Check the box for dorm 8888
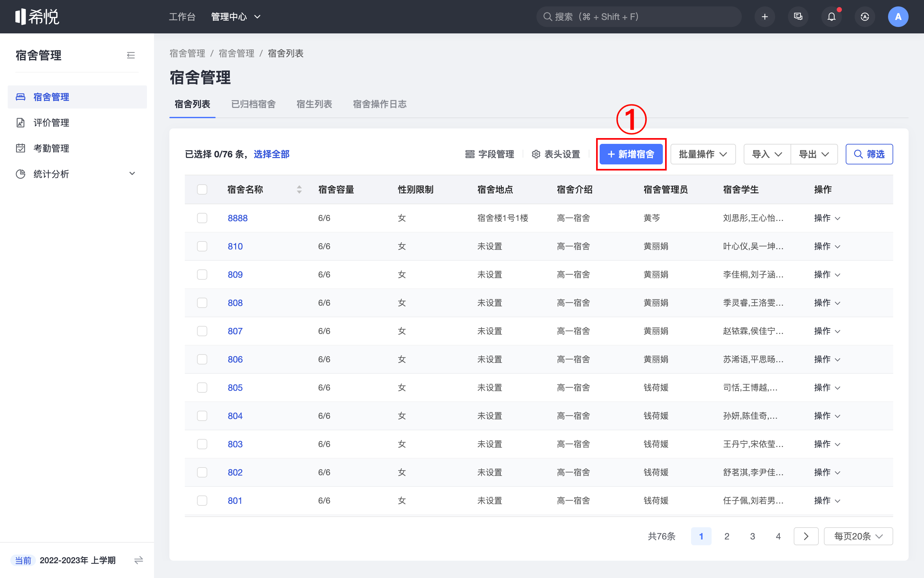Viewport: 924px width, 578px height. tap(202, 218)
